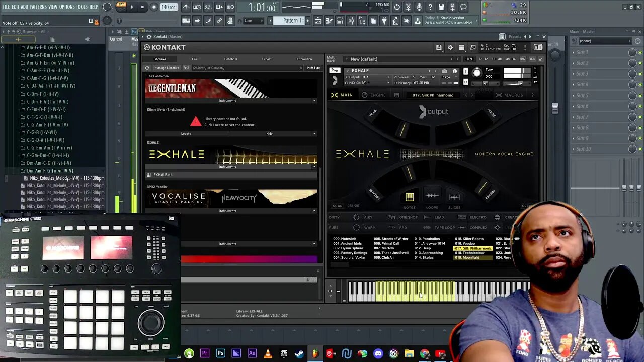Toggle the Solo S button on EXHALE
This screenshot has height=362, width=644.
(x=465, y=71)
